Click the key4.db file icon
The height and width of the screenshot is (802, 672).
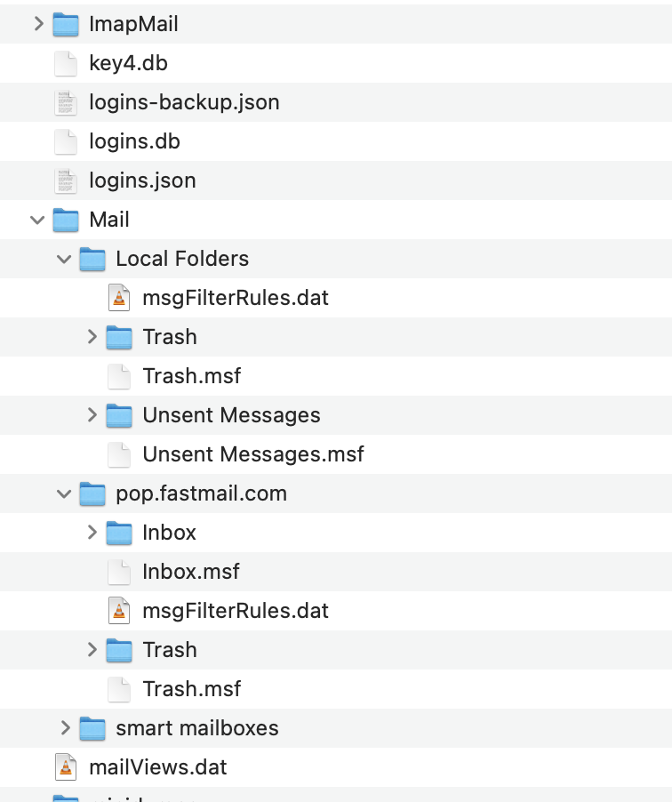(x=66, y=63)
